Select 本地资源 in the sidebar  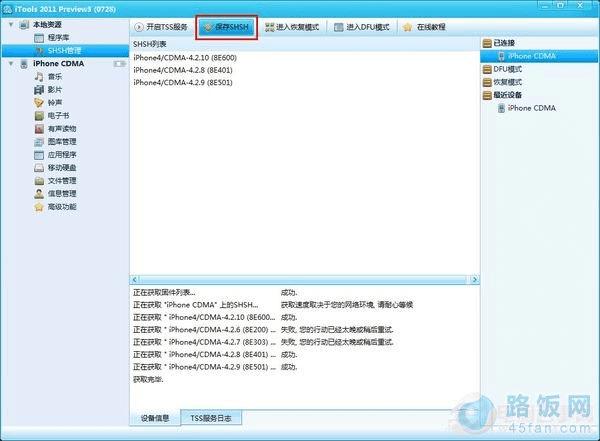47,25
